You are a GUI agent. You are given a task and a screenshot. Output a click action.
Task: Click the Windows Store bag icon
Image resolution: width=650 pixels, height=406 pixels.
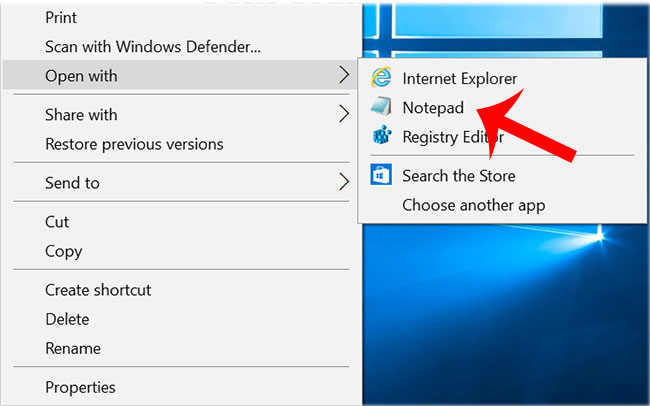pos(381,175)
